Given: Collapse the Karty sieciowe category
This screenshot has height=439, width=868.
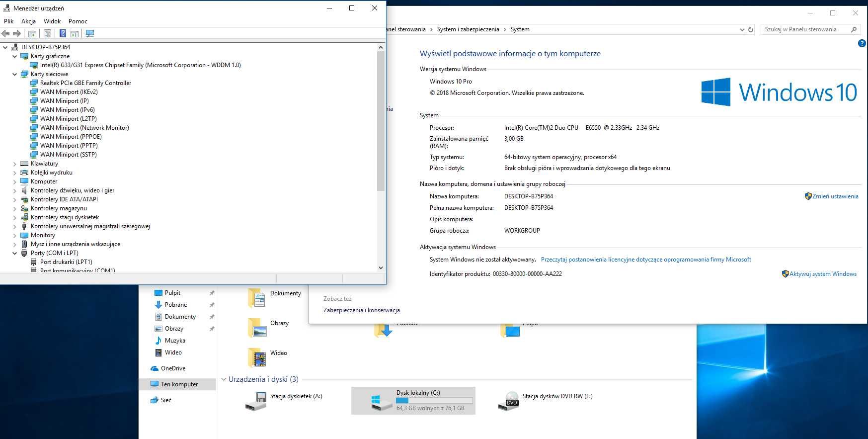Looking at the screenshot, I should point(15,74).
